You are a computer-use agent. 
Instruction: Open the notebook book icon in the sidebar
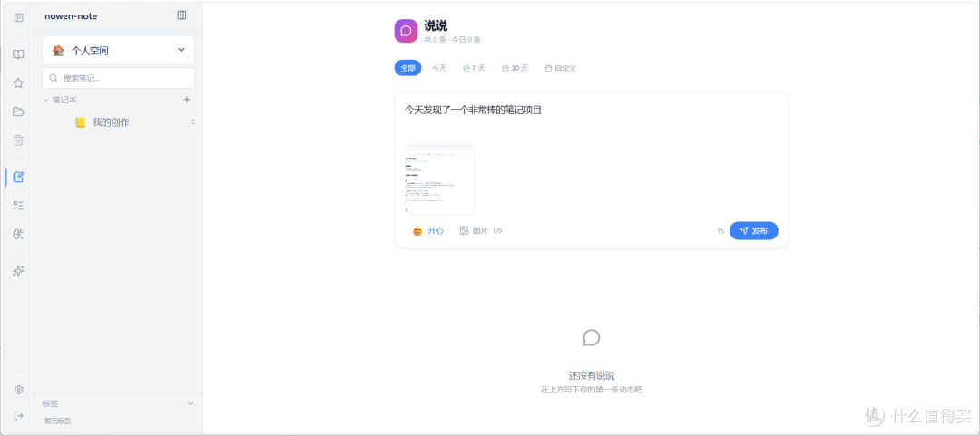(19, 54)
